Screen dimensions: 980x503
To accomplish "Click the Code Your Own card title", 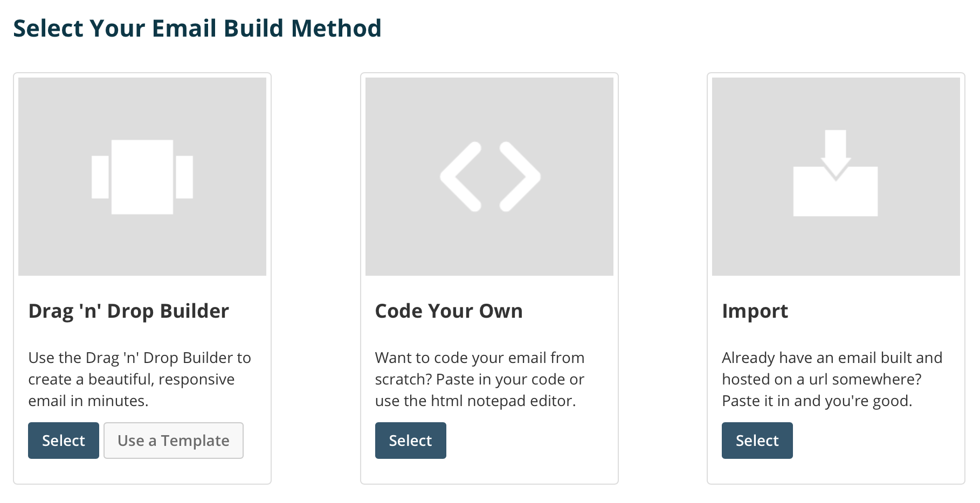I will [448, 311].
